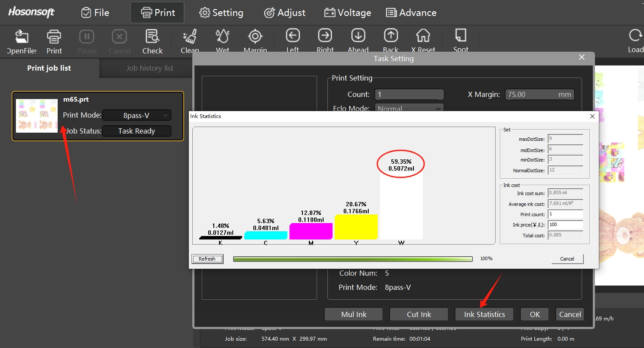Click the Ink price input field
Screen dimensions: 644x348
[565, 225]
